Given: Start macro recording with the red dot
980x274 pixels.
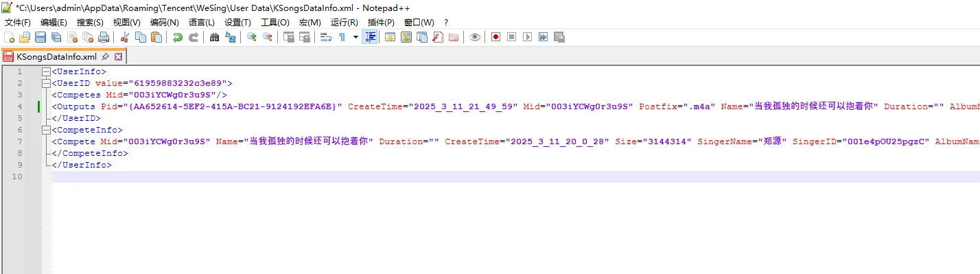Looking at the screenshot, I should pos(496,37).
